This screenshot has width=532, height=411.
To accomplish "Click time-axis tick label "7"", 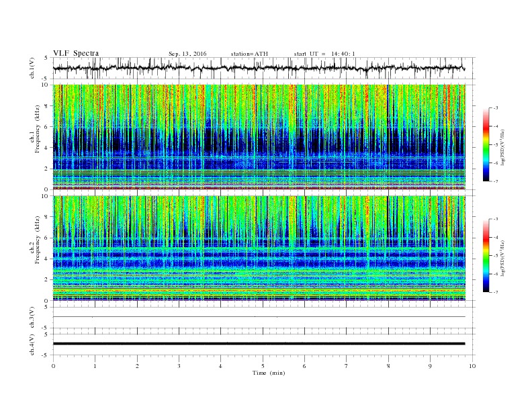I will point(347,366).
